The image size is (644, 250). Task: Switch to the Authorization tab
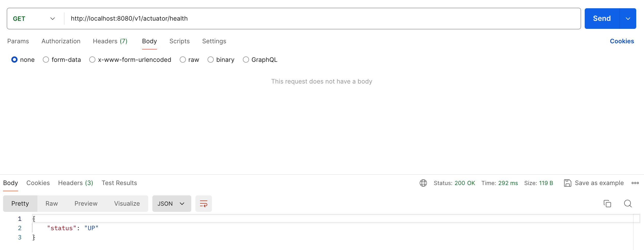61,41
